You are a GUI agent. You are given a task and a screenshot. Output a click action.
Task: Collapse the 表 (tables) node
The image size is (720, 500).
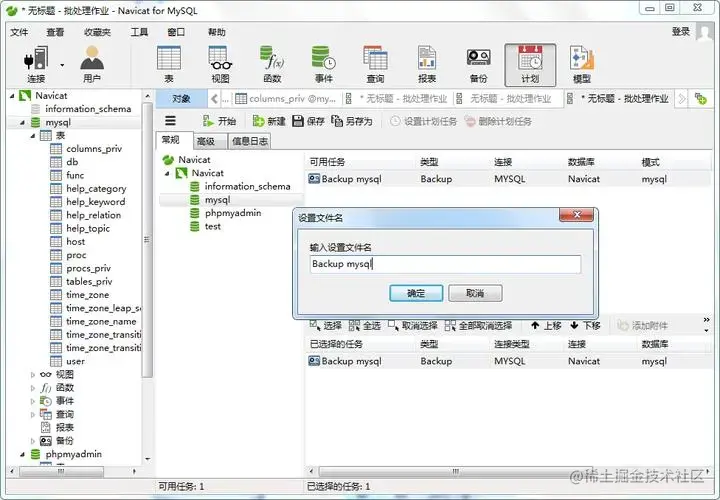pos(33,136)
